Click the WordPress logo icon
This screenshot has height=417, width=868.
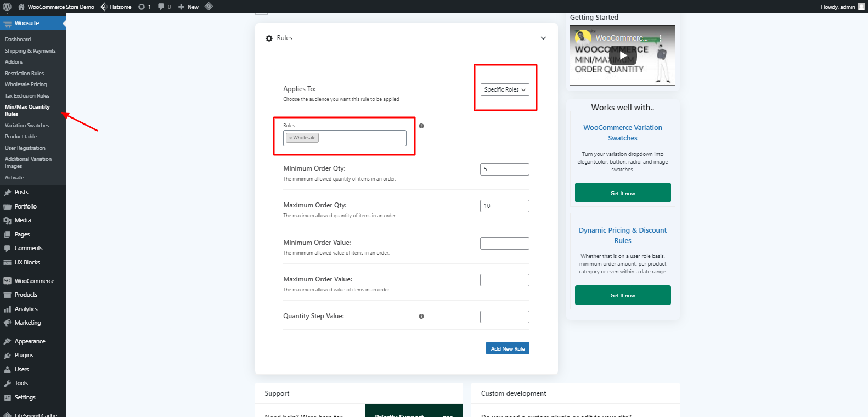point(7,7)
